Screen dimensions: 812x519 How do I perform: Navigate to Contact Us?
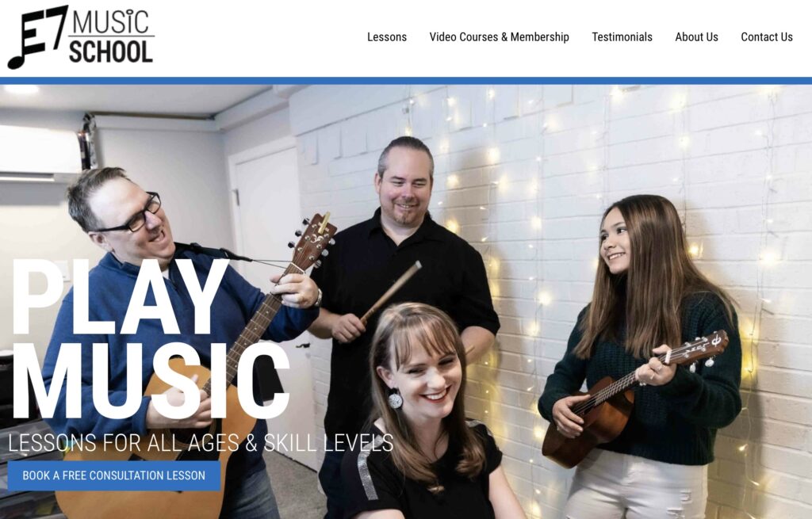[x=767, y=37]
